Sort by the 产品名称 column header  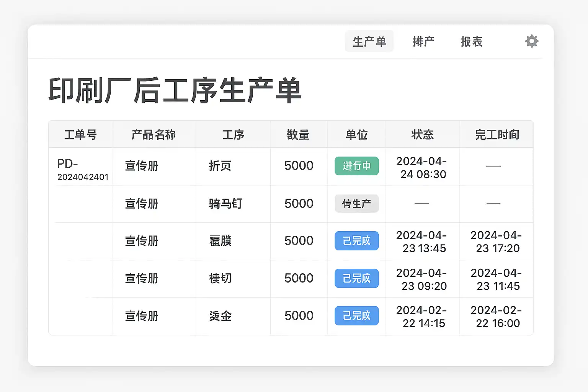pyautogui.click(x=154, y=135)
